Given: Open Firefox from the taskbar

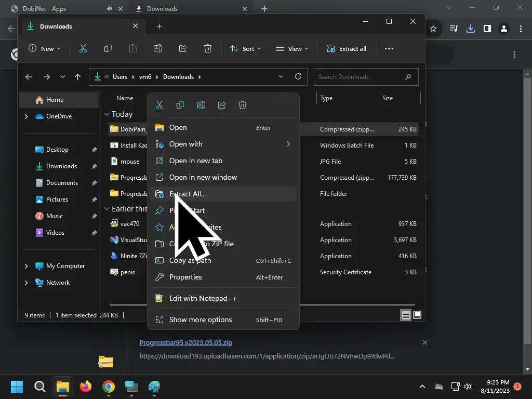Looking at the screenshot, I should pyautogui.click(x=86, y=387).
